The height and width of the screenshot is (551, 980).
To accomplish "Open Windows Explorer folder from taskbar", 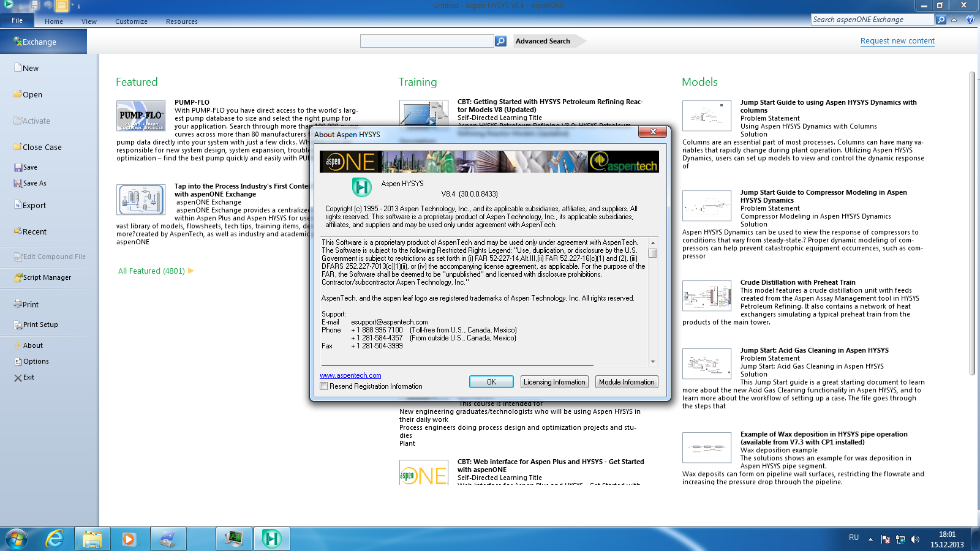I will click(92, 539).
